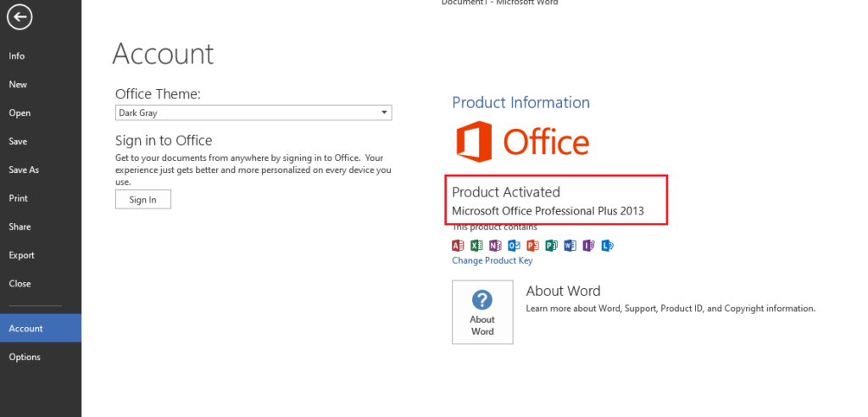Click the Word icon under product contents
The width and height of the screenshot is (868, 417).
(570, 245)
